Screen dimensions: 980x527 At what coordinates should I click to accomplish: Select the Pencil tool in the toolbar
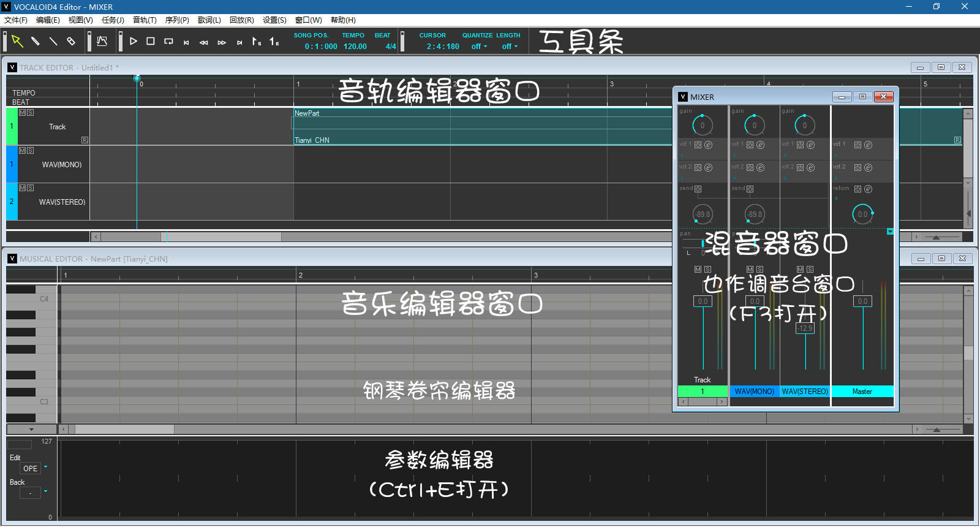(x=36, y=42)
